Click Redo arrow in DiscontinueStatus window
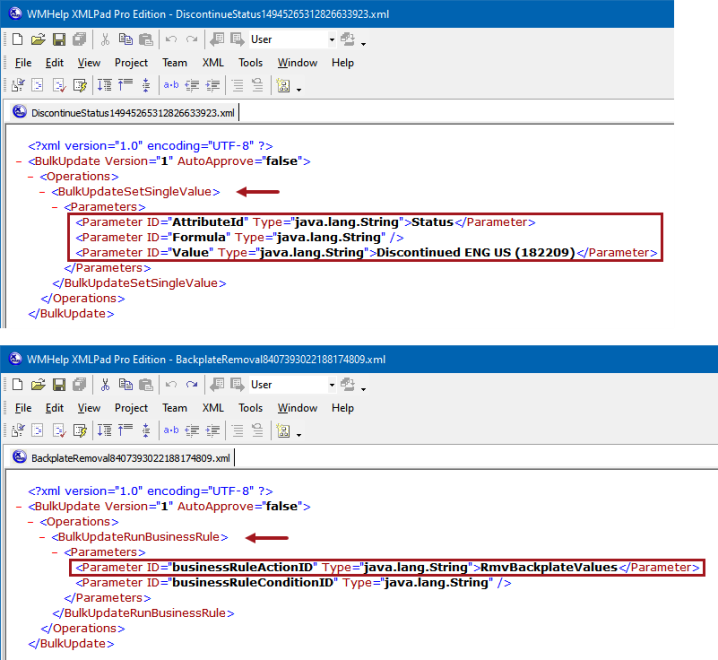 coord(192,39)
